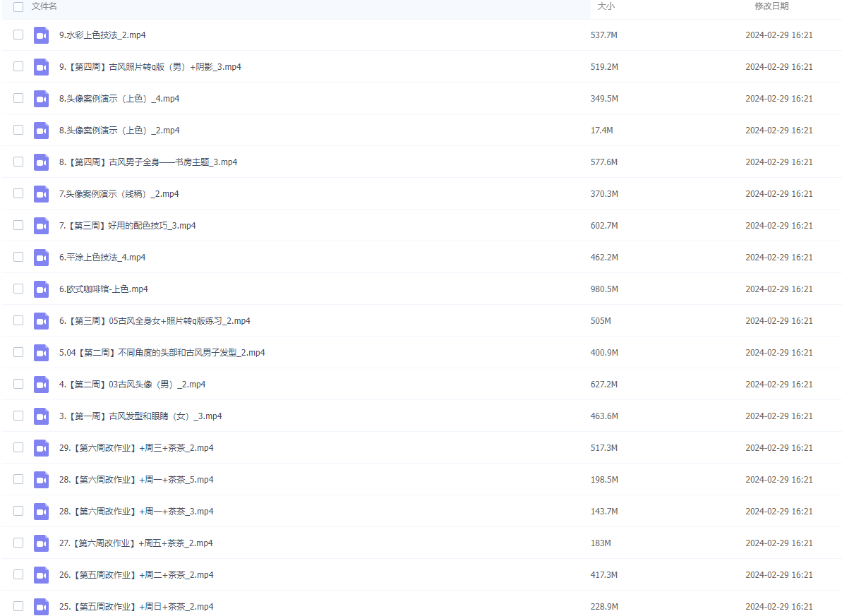Click video icon for 6.平涂上色技法_4.mp4
This screenshot has width=842, height=616.
tap(41, 258)
